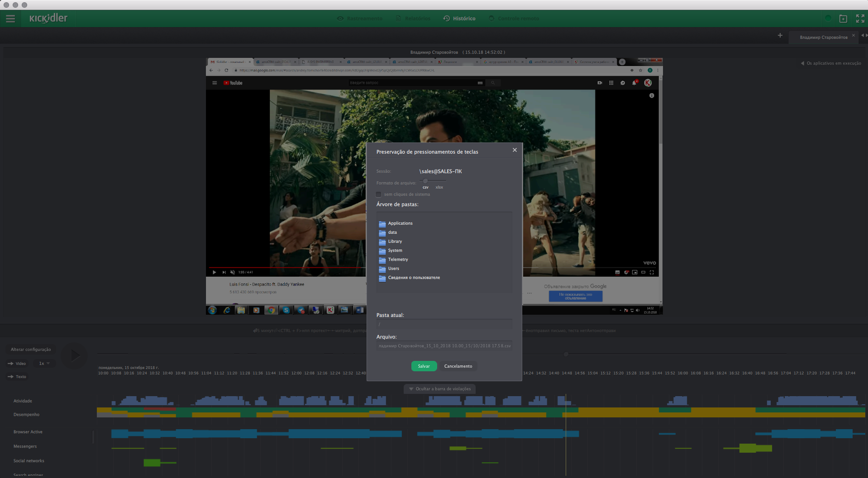The width and height of the screenshot is (868, 478).
Task: Set file format slider to csv
Action: point(425,181)
